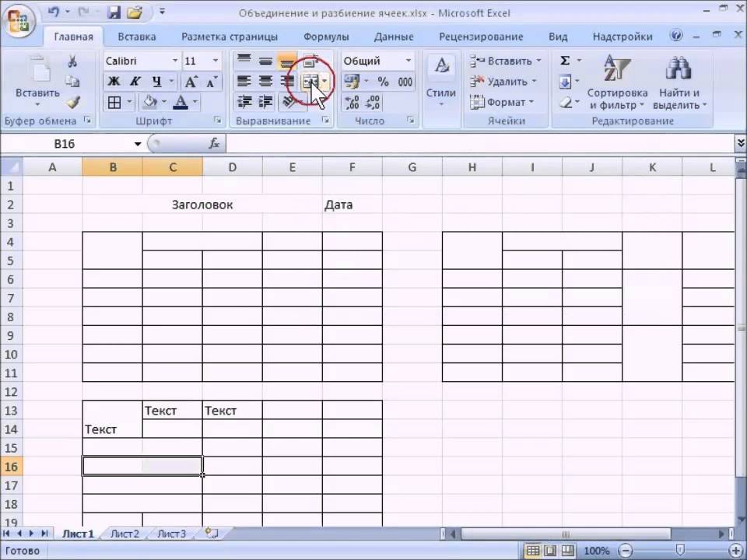Click the AutoSum sigma icon
Image resolution: width=747 pixels, height=560 pixels.
click(565, 61)
